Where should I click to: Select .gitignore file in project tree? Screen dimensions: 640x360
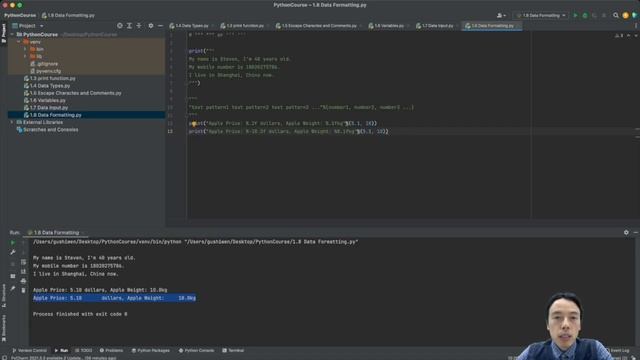47,64
